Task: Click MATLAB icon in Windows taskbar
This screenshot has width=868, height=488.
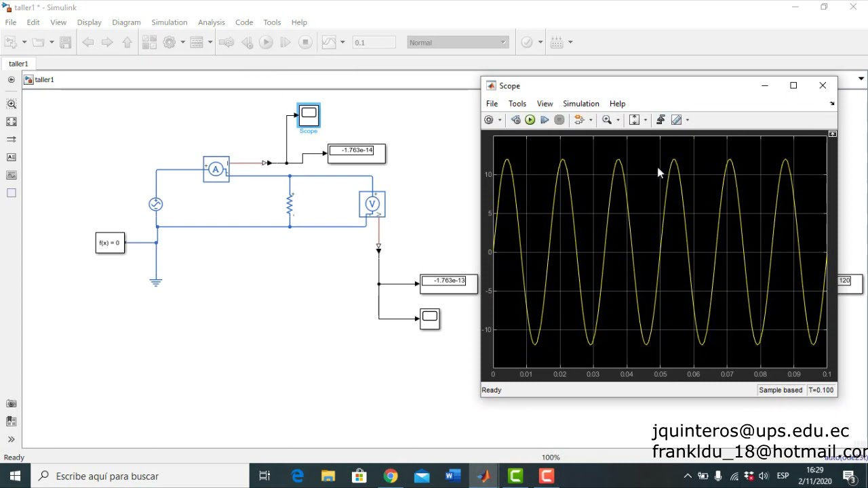Action: click(484, 476)
